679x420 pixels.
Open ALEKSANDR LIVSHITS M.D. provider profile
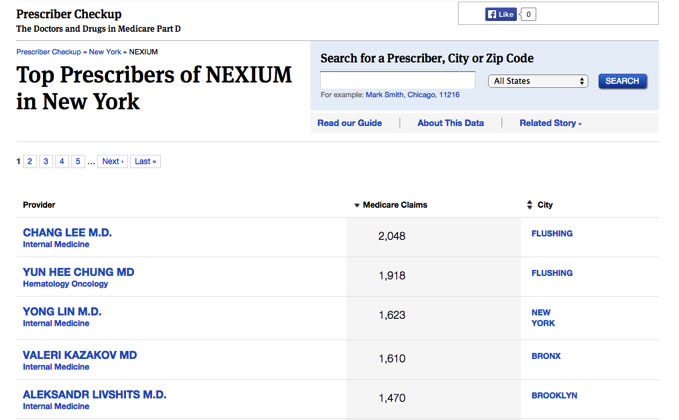94,394
